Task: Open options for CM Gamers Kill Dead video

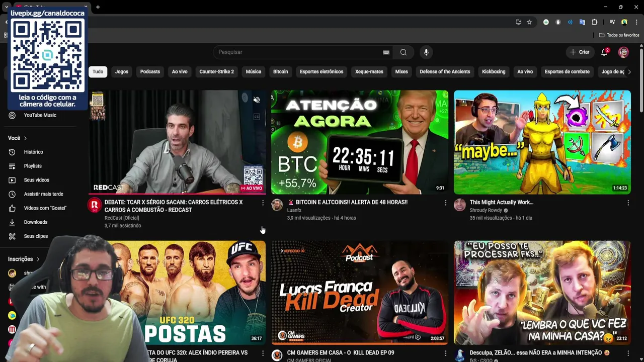Action: pyautogui.click(x=445, y=353)
